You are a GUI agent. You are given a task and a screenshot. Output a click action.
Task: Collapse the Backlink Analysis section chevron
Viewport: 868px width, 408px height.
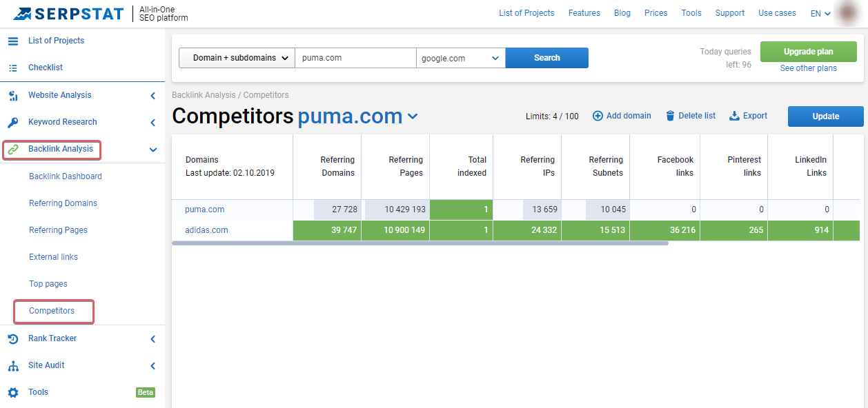tap(152, 150)
